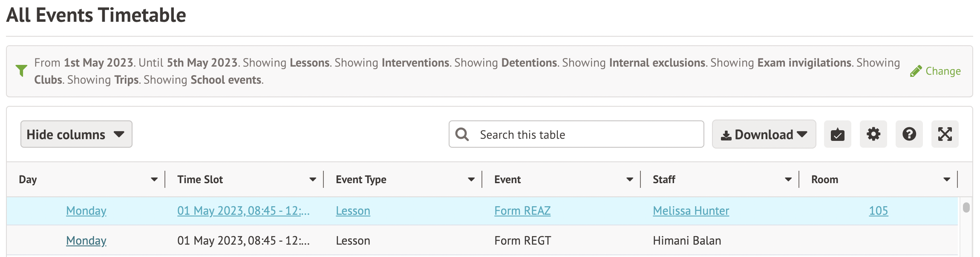
Task: Open Staff column dropdown arrow
Action: coord(788,180)
